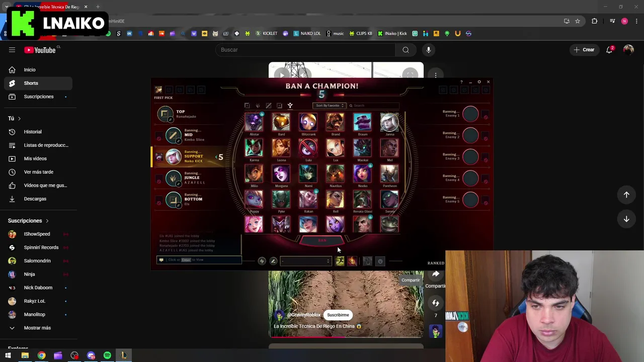Pick Nami in the champion grid
The width and height of the screenshot is (644, 362).
(x=308, y=173)
